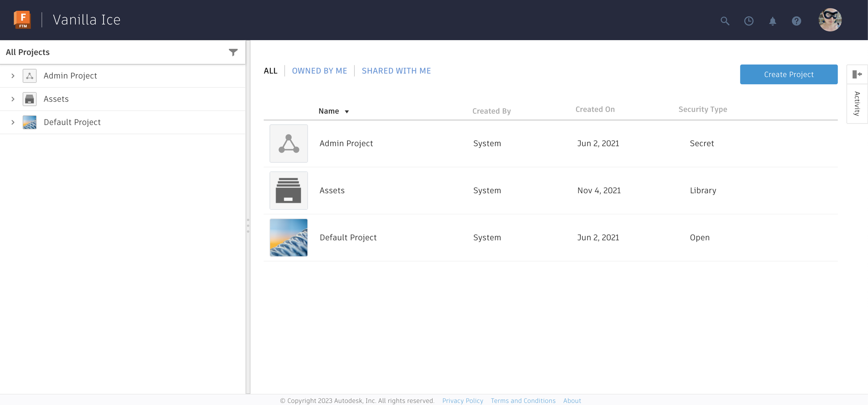Image resolution: width=868 pixels, height=405 pixels.
Task: Click the Create Project button
Action: pyautogui.click(x=788, y=74)
